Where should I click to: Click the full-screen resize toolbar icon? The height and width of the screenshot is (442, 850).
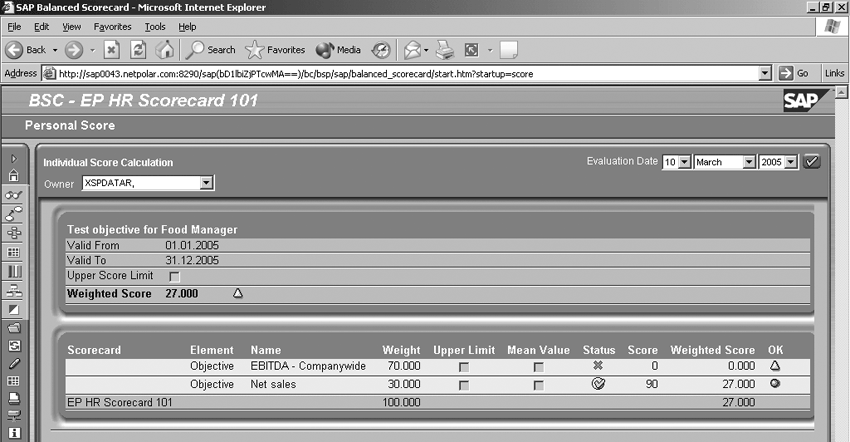click(472, 50)
